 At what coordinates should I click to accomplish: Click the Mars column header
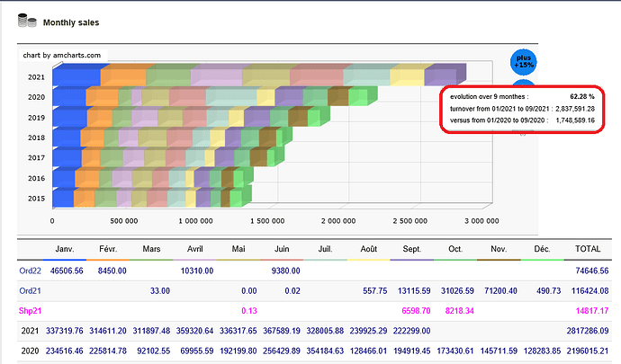[x=151, y=249]
